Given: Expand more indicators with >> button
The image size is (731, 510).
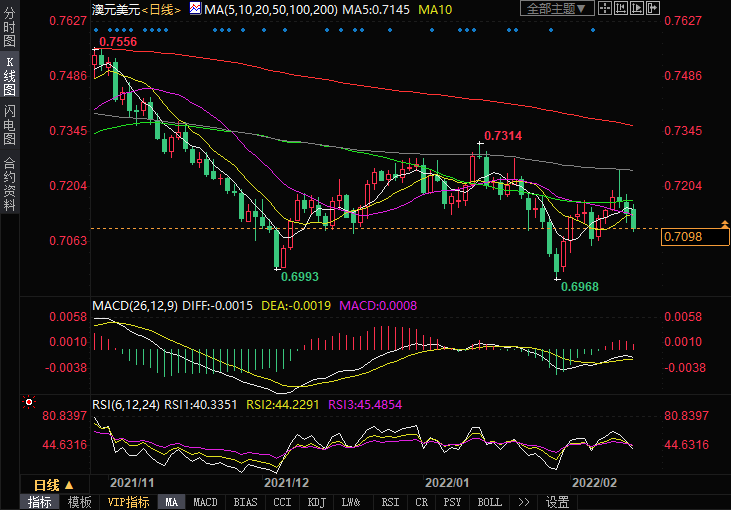Looking at the screenshot, I should point(522,502).
